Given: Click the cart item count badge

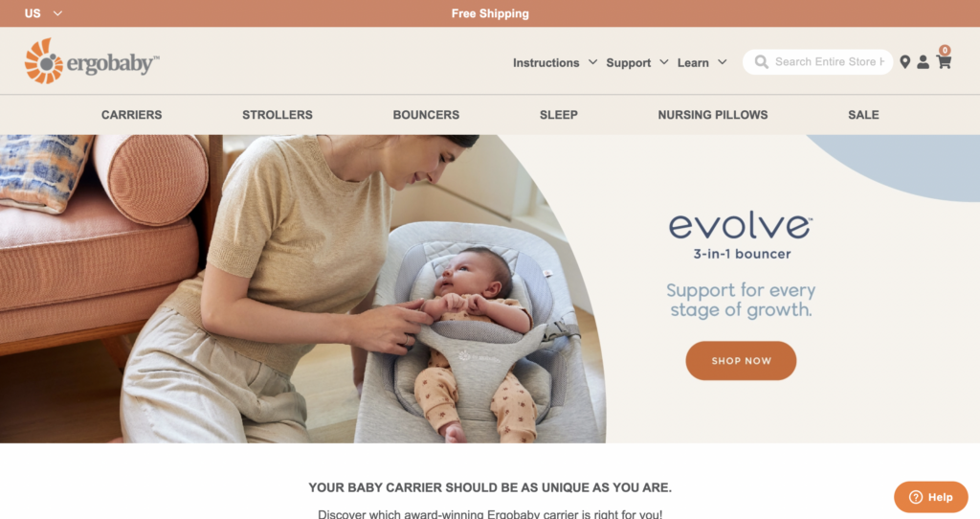Looking at the screenshot, I should pyautogui.click(x=945, y=50).
